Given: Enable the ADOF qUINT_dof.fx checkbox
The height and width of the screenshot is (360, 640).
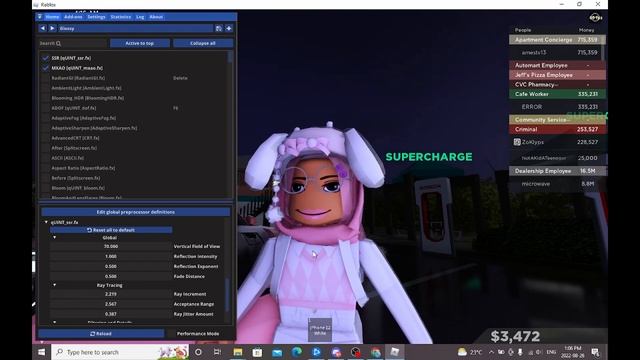Looking at the screenshot, I should coord(45,108).
